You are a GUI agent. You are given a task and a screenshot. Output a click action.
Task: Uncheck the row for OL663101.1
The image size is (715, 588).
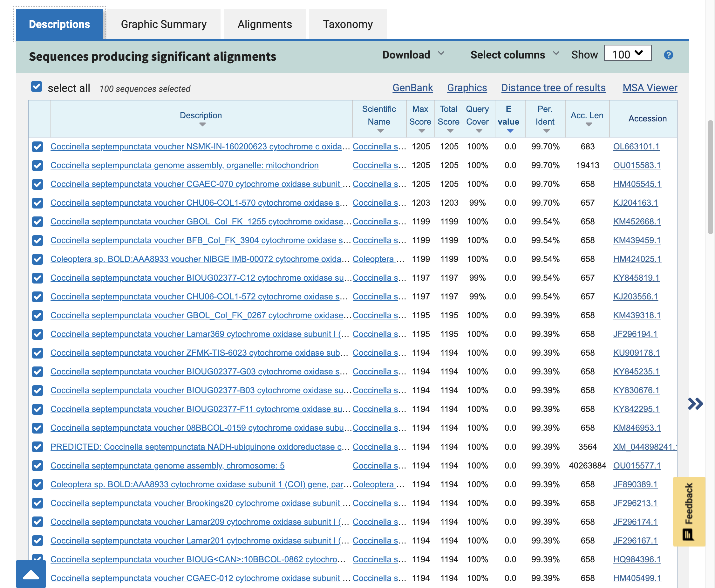tap(37, 147)
